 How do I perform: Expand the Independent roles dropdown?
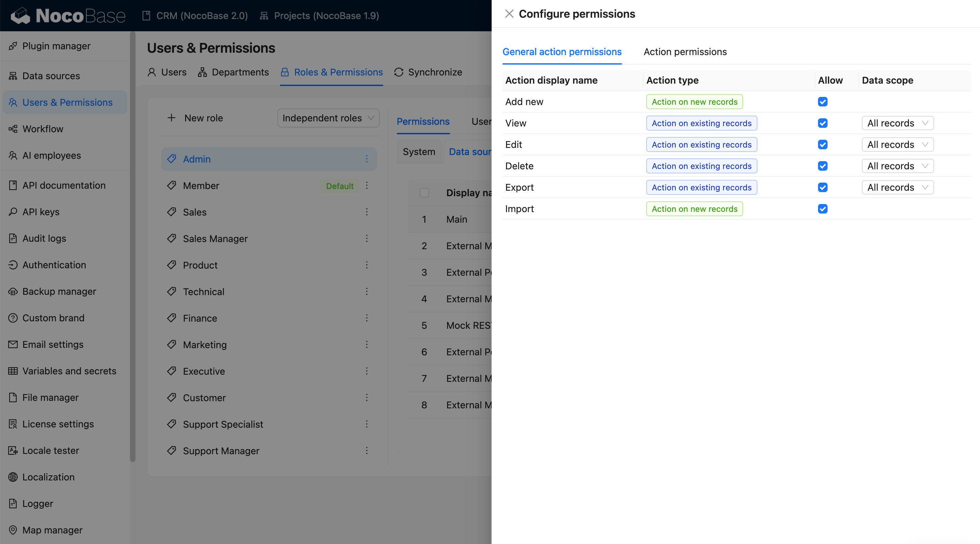pyautogui.click(x=328, y=118)
